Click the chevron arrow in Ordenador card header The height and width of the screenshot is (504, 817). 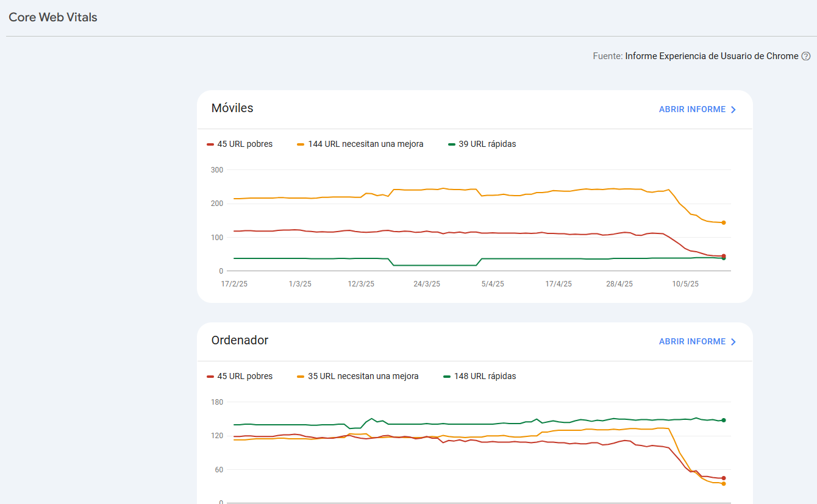733,342
